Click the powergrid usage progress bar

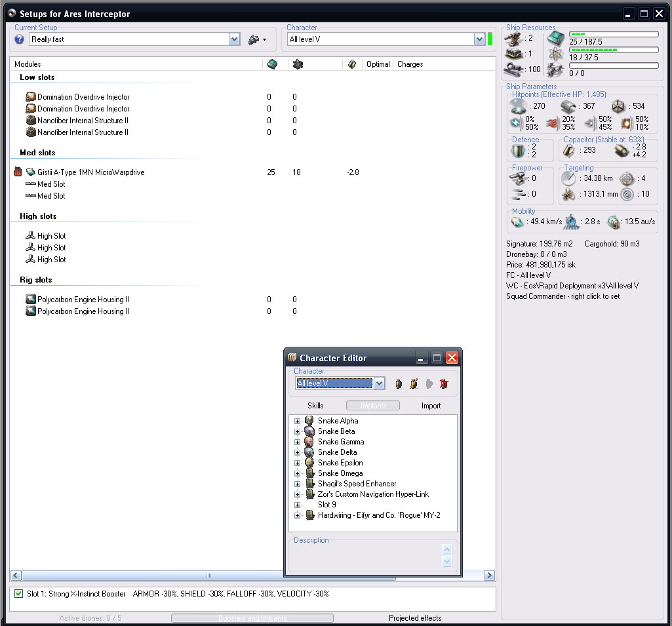614,50
